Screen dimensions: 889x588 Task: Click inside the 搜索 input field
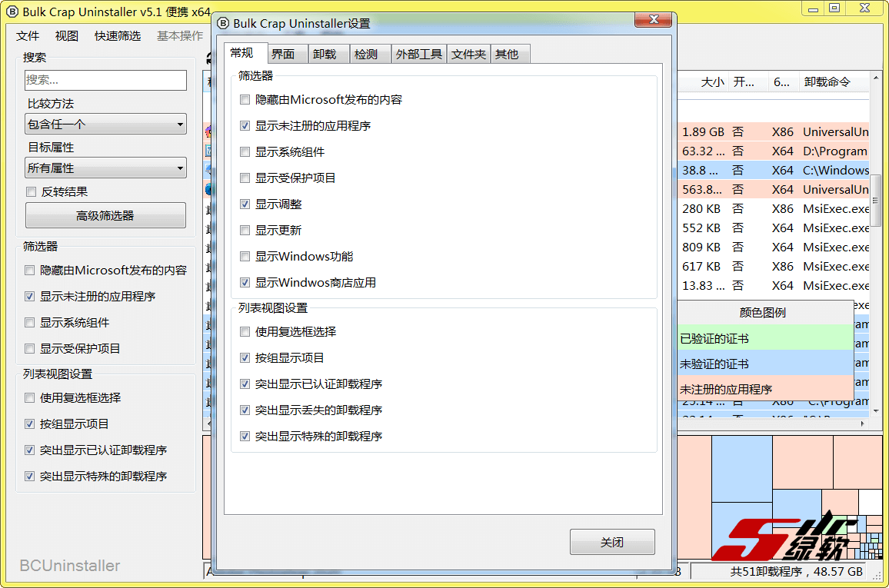click(105, 80)
